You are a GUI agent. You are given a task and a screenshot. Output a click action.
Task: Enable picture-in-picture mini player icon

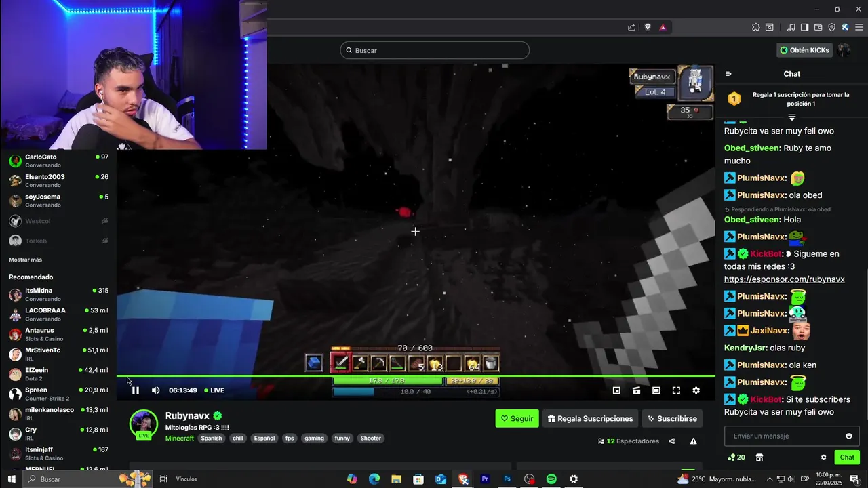(x=616, y=390)
